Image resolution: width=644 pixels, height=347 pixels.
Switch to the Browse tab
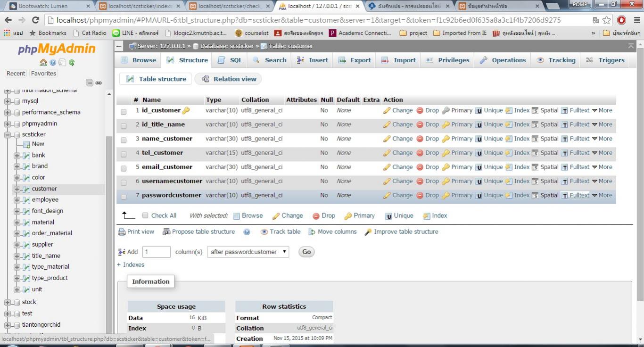coord(138,60)
